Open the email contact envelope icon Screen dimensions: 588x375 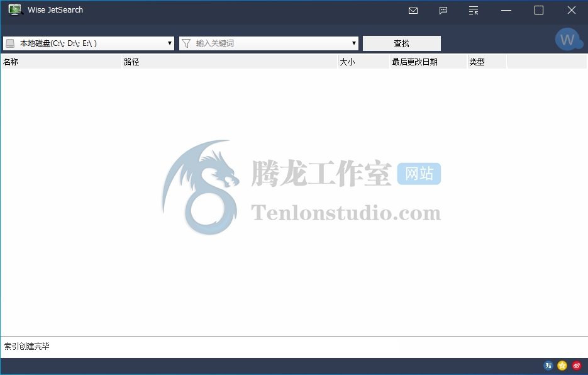click(x=413, y=11)
